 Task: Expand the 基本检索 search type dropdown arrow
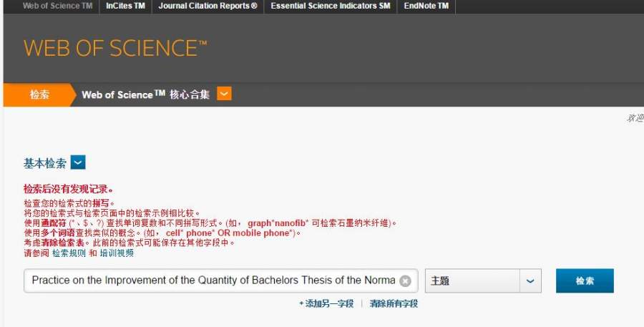tap(78, 162)
